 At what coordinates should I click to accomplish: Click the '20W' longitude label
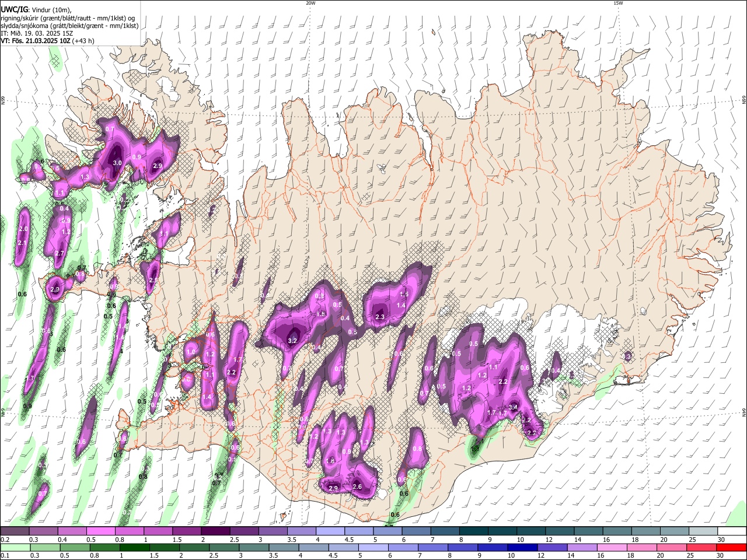click(310, 2)
